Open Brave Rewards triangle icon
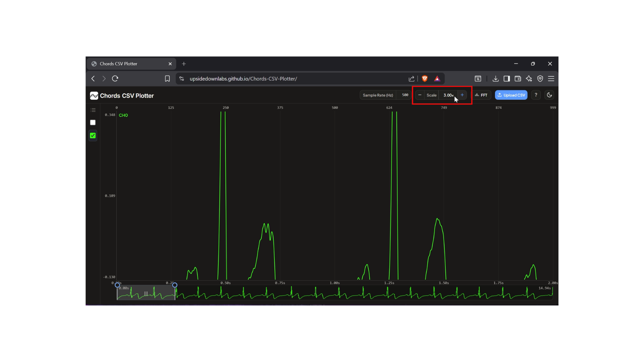644x362 pixels. point(437,79)
